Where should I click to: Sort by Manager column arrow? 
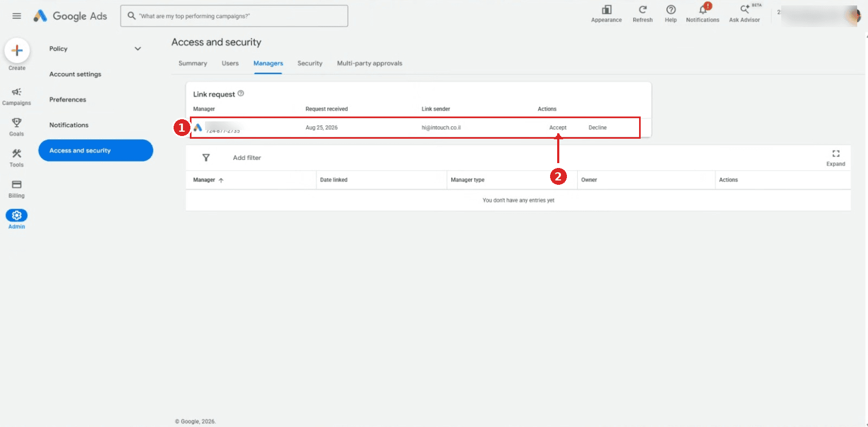221,180
